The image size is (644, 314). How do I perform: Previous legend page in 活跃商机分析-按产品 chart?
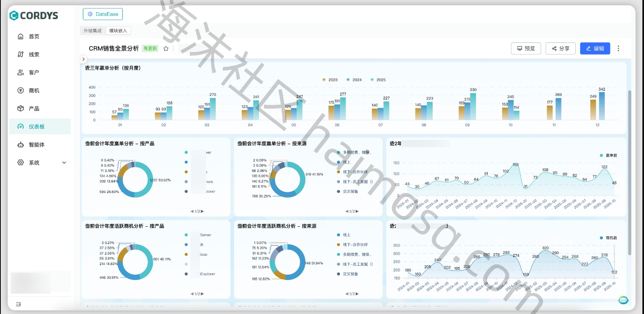point(192,294)
